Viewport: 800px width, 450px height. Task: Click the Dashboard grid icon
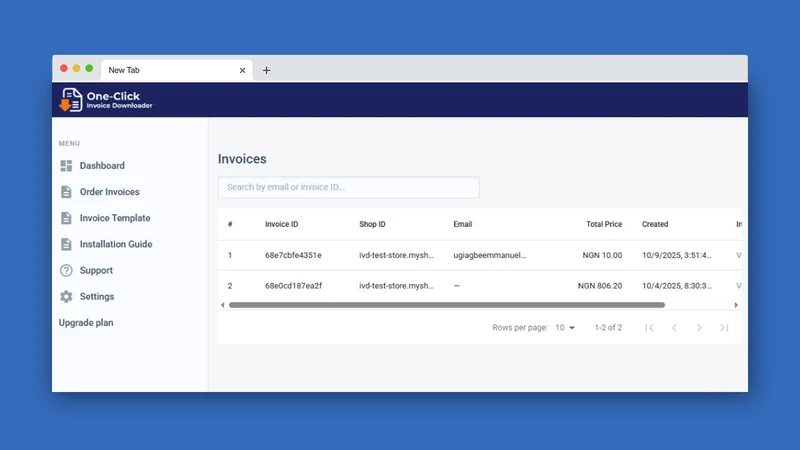[66, 166]
